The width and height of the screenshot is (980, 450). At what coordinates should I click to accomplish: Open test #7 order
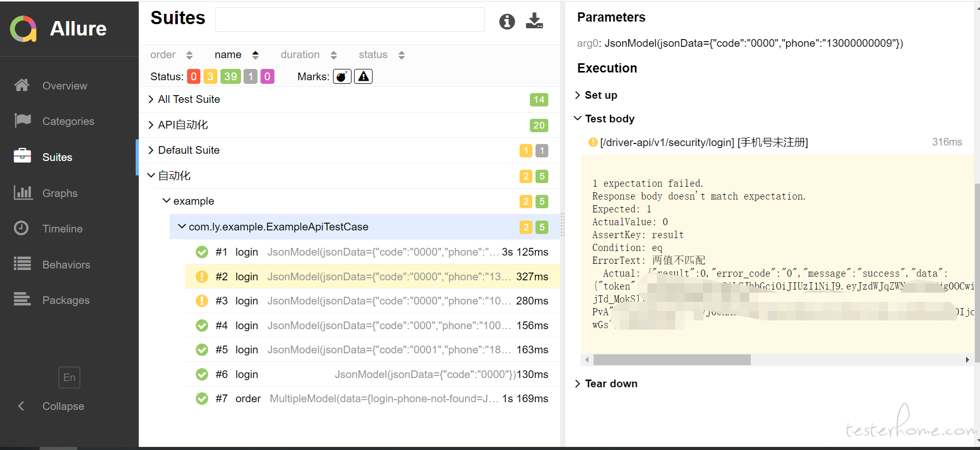(x=373, y=399)
